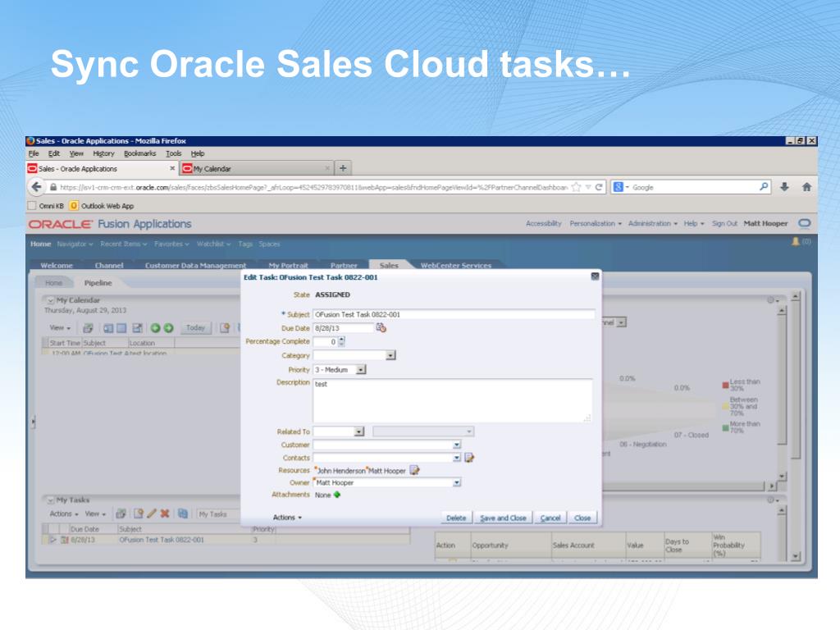Screen dimensions: 840x630
Task: Click the Description text area
Action: coord(453,400)
